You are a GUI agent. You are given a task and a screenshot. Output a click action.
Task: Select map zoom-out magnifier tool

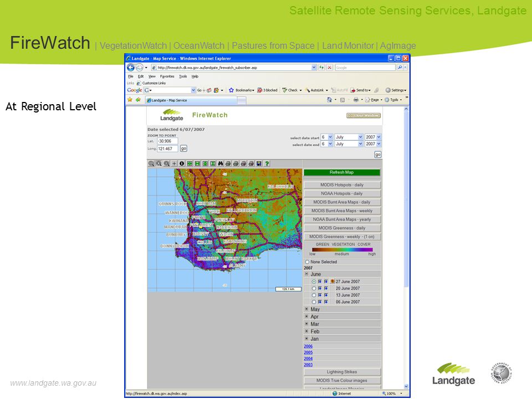pos(167,163)
